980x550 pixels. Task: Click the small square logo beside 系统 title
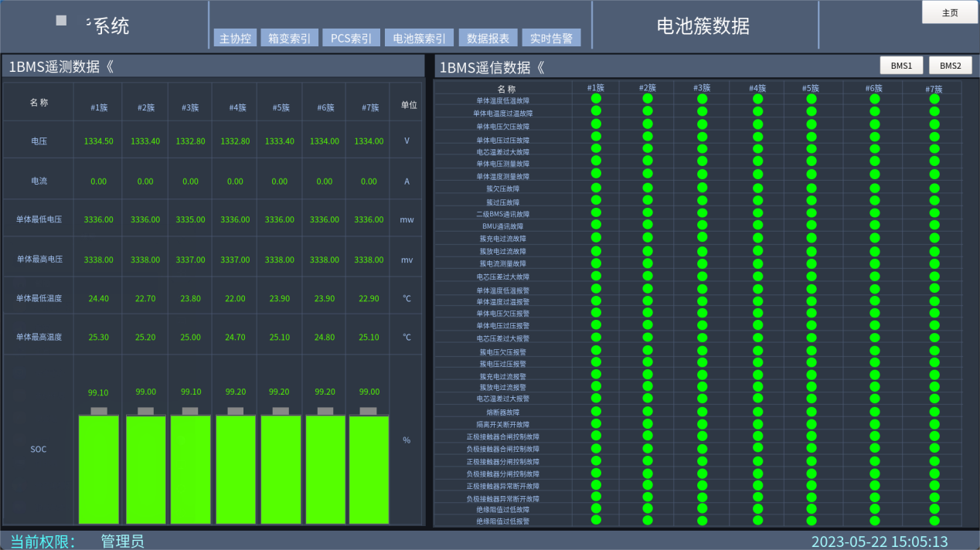[x=61, y=21]
